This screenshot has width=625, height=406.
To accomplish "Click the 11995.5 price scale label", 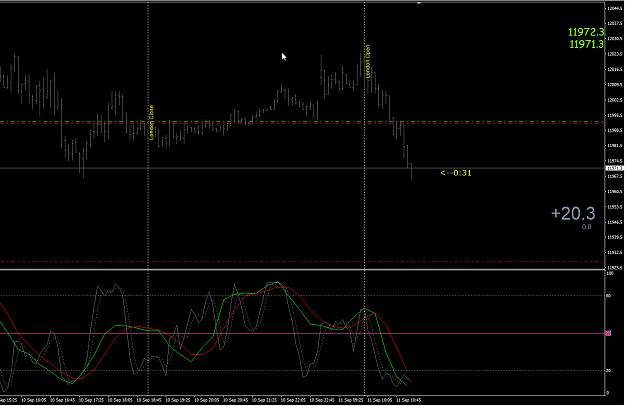I will 614,115.
